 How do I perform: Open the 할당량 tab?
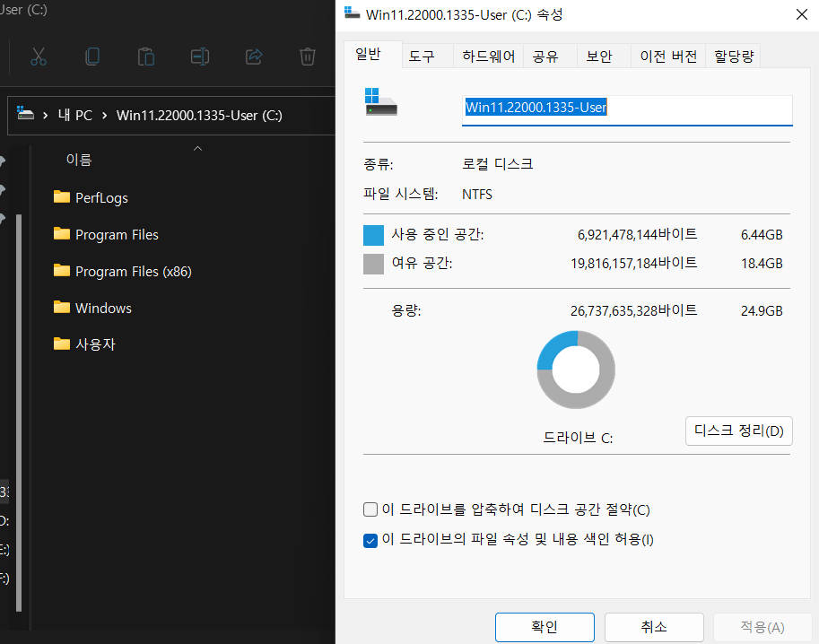(734, 56)
